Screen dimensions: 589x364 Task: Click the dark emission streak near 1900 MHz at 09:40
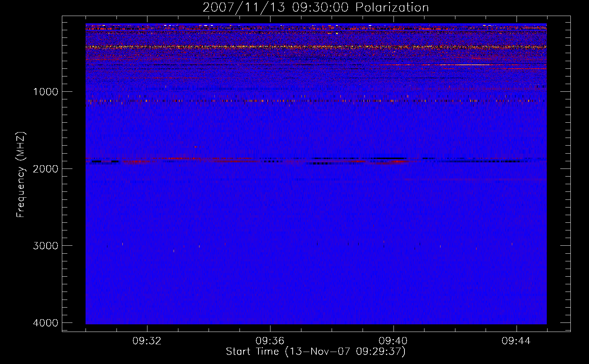pyautogui.click(x=388, y=159)
